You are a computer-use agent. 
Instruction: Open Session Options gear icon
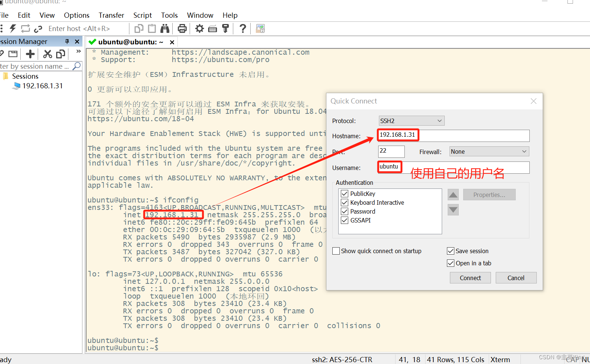click(x=200, y=28)
